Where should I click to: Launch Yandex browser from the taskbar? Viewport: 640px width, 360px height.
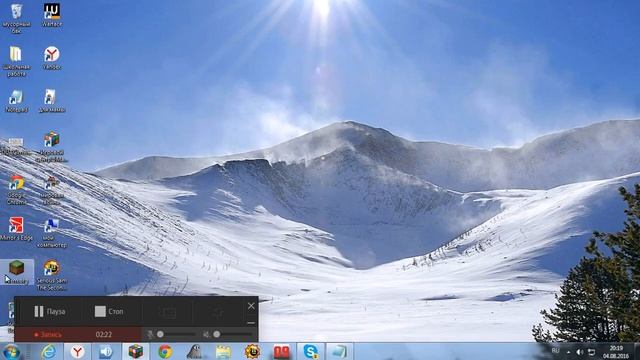77,351
